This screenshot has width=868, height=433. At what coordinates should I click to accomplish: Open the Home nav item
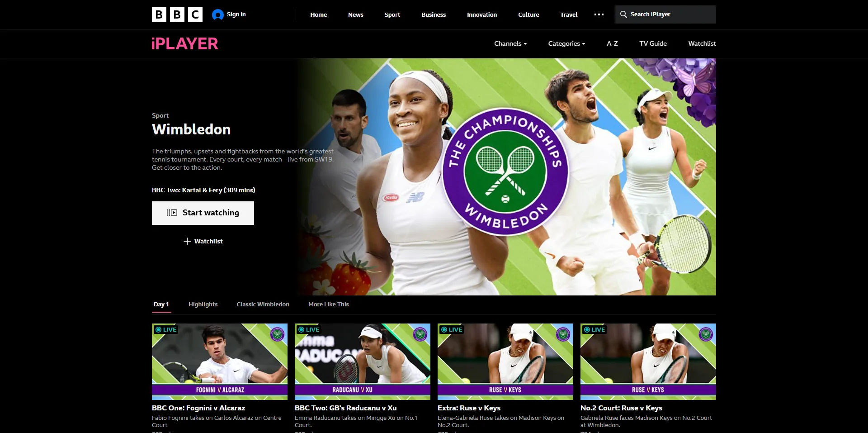319,14
